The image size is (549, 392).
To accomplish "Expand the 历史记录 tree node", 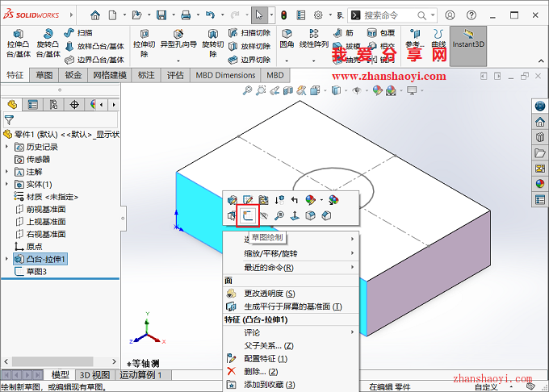I will pos(7,147).
